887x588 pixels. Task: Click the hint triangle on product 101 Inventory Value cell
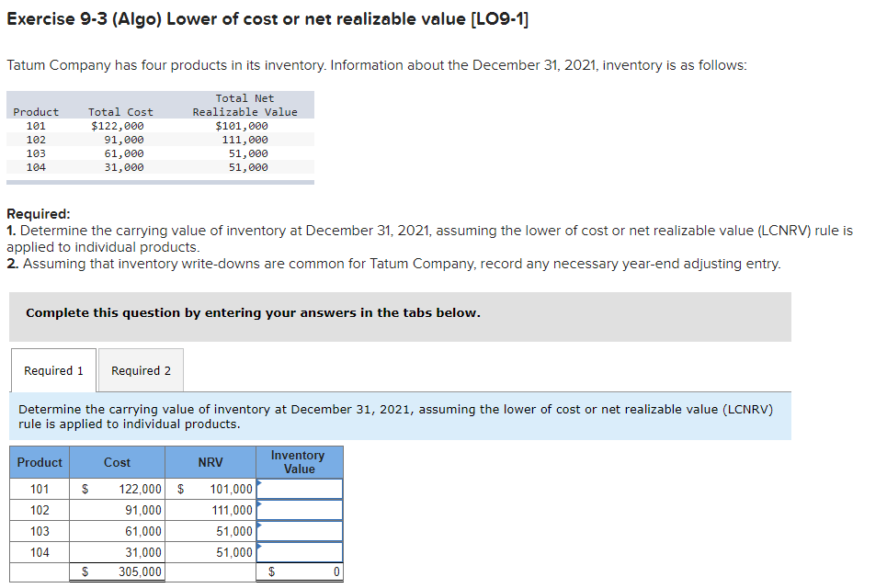click(x=257, y=481)
